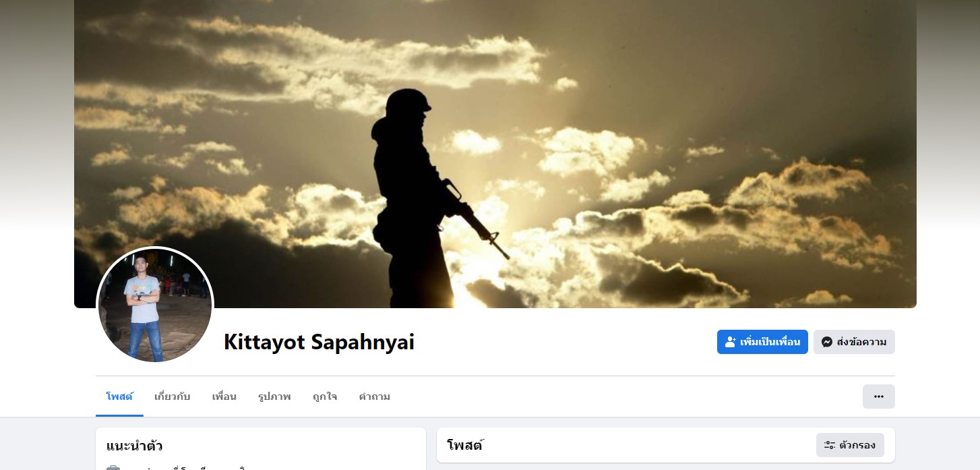Open the circular profile picture
The image size is (980, 470).
[155, 305]
